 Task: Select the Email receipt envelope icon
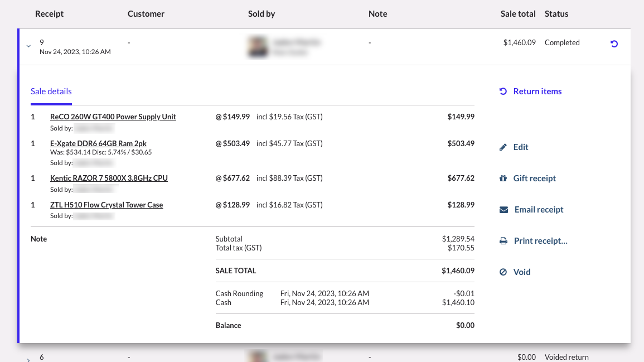coord(503,209)
